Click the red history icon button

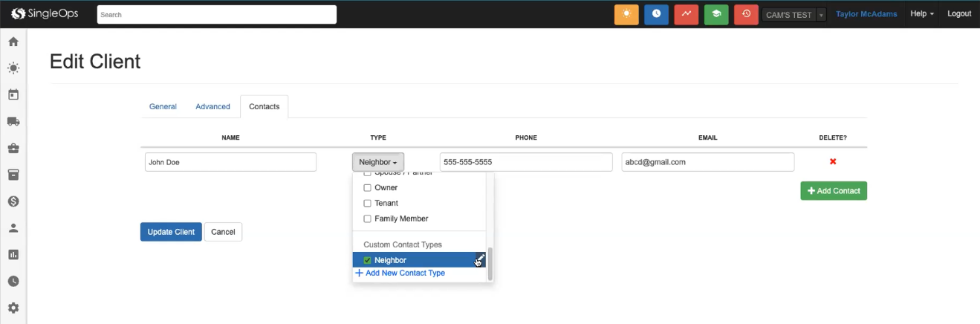click(746, 14)
